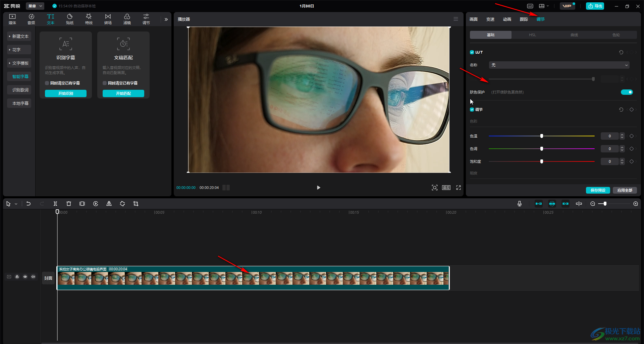Open the 滤镜 filters panel
644x344 pixels.
tap(127, 19)
